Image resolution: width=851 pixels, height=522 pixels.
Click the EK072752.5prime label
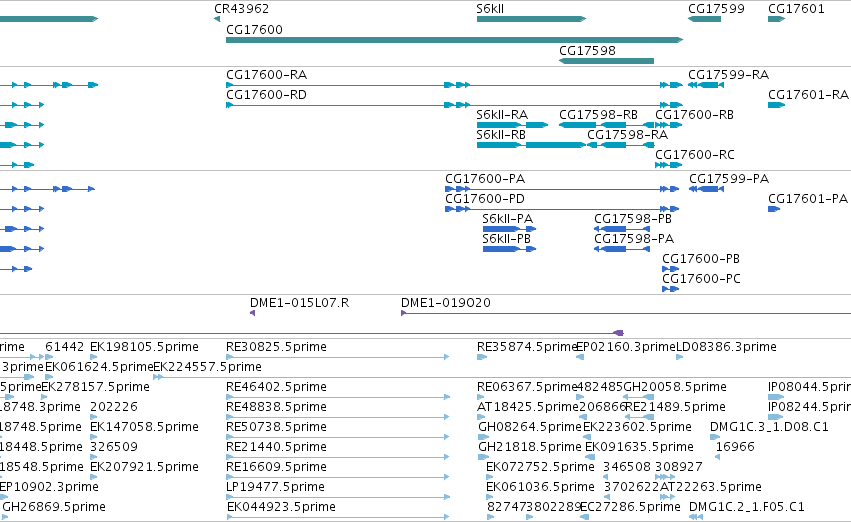(x=541, y=467)
